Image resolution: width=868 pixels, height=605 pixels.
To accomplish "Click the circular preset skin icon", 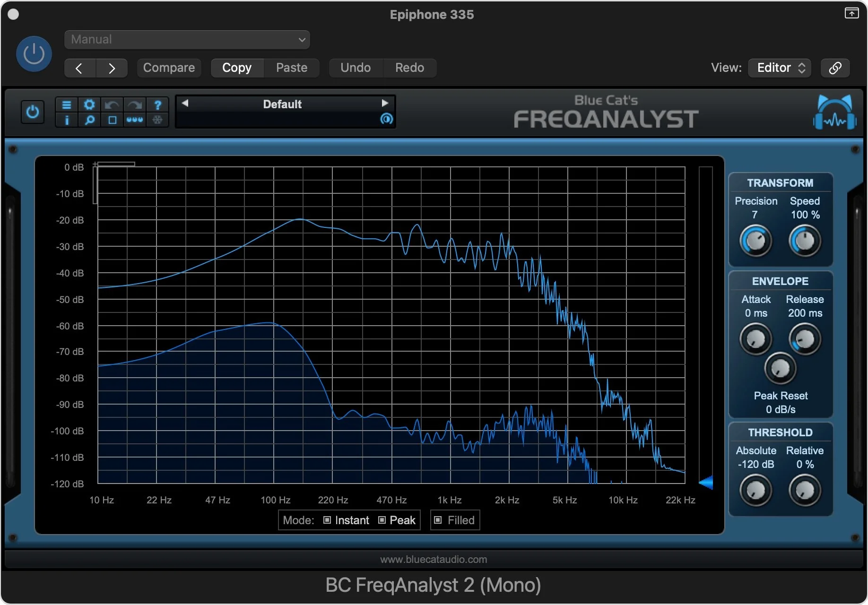I will [x=386, y=119].
